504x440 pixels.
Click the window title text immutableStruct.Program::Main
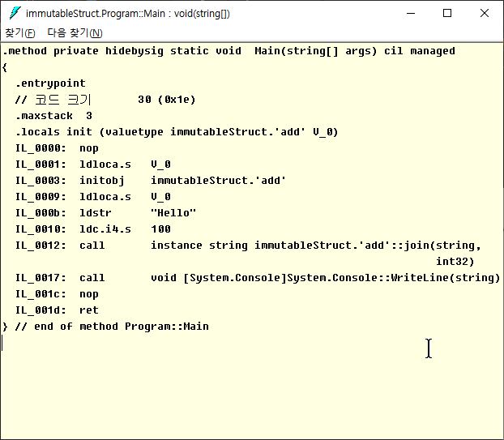click(x=127, y=14)
